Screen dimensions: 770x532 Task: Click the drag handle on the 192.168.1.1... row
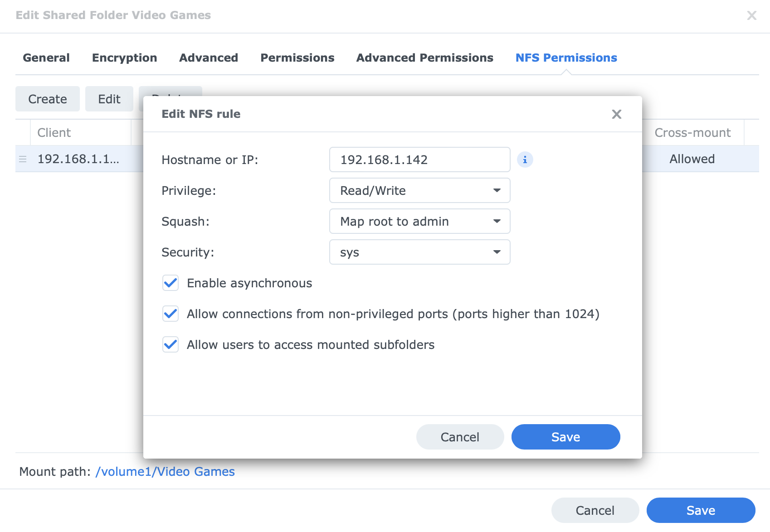point(23,159)
